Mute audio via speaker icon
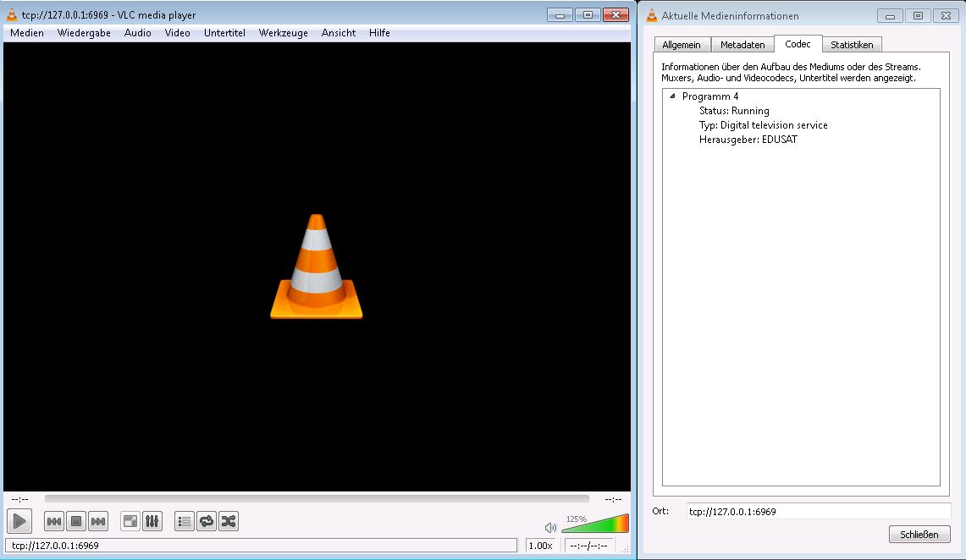Screen dimensions: 966x560 click(550, 527)
